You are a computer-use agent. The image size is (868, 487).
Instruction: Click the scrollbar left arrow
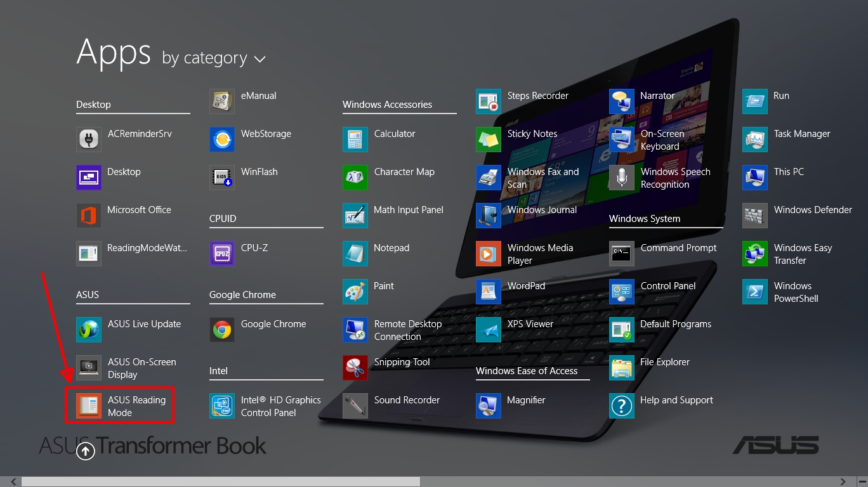click(x=12, y=482)
